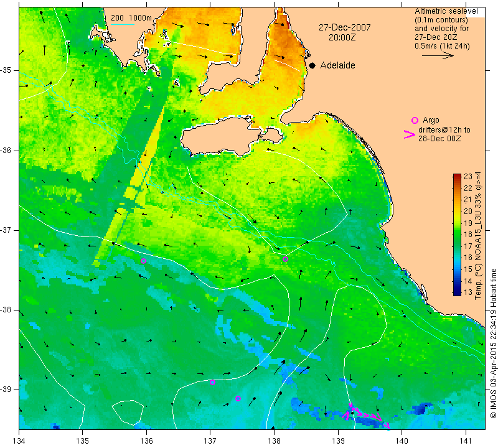Click the 20:00Z time label
This screenshot has width=498, height=448.
pyautogui.click(x=342, y=37)
